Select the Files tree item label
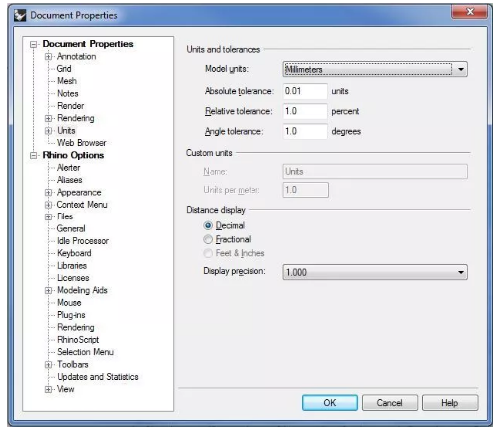The image size is (504, 432). pyautogui.click(x=65, y=216)
